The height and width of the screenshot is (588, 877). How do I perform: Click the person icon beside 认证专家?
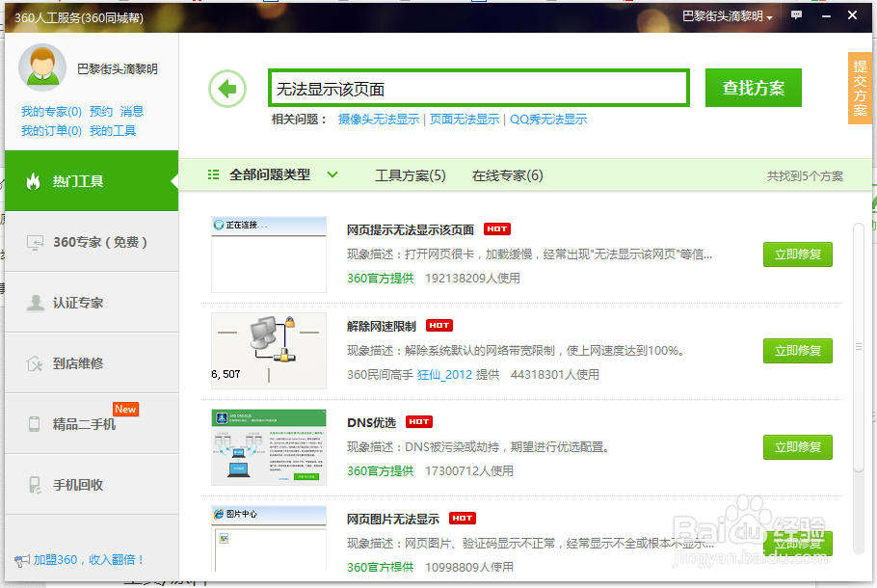tap(36, 303)
